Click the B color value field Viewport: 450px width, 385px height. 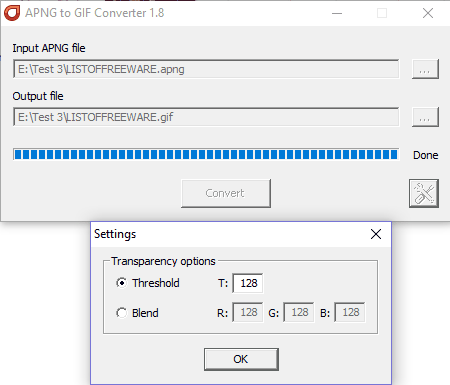[x=350, y=313]
